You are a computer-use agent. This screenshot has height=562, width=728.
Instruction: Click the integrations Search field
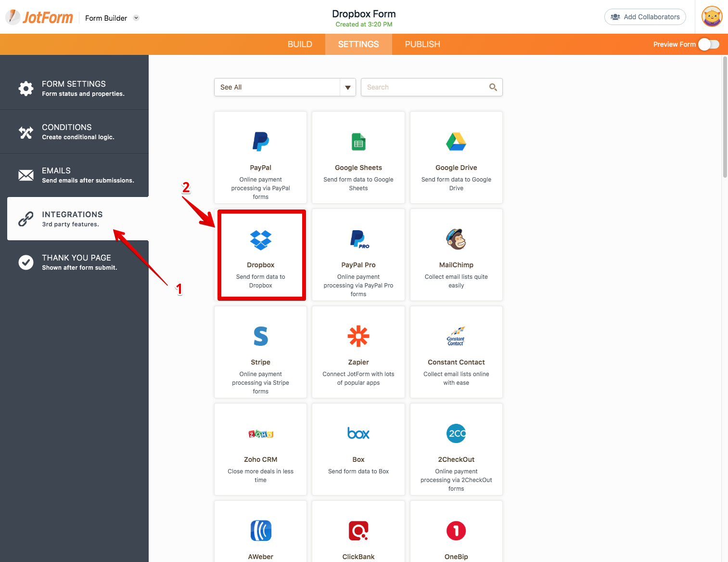tap(432, 87)
